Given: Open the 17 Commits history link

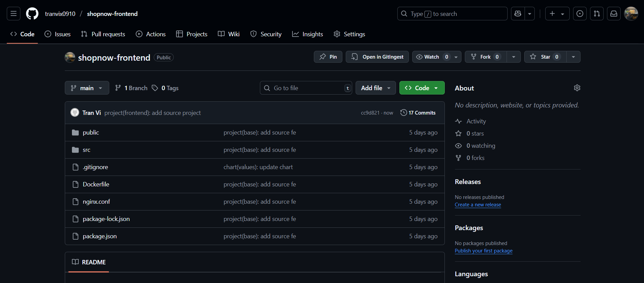Looking at the screenshot, I should click(418, 113).
